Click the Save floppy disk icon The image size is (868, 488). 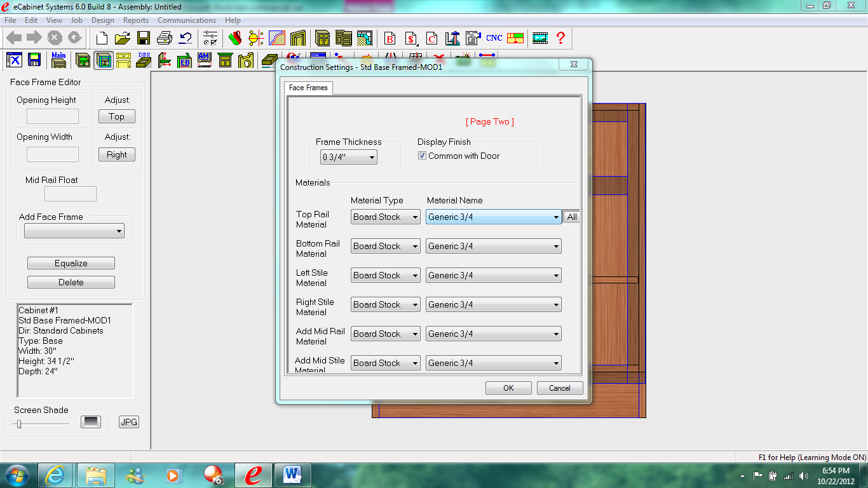[x=144, y=38]
